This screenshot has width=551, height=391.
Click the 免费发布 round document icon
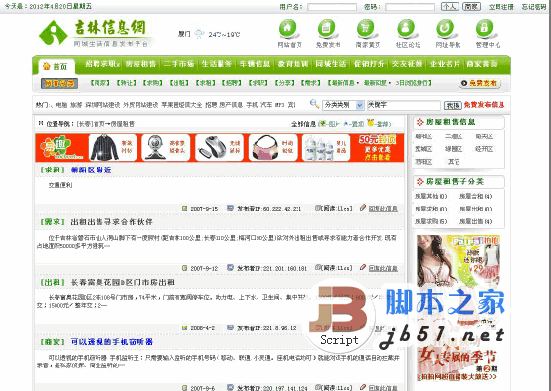click(327, 29)
